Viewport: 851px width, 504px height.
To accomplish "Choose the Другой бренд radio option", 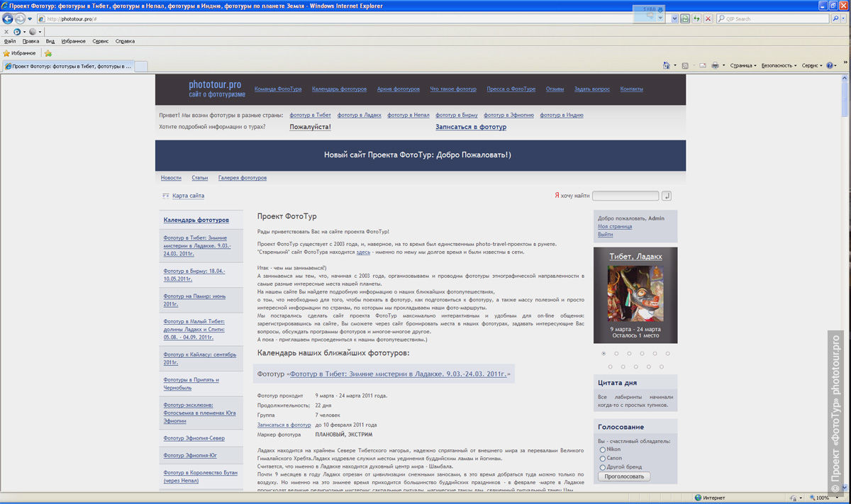I will 603,467.
